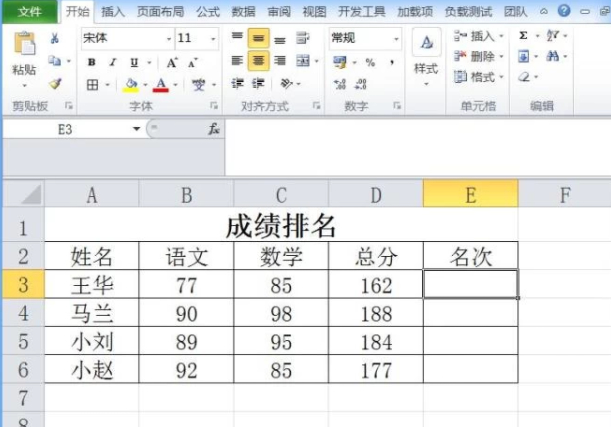
Task: Toggle center horizontal alignment
Action: click(x=258, y=61)
